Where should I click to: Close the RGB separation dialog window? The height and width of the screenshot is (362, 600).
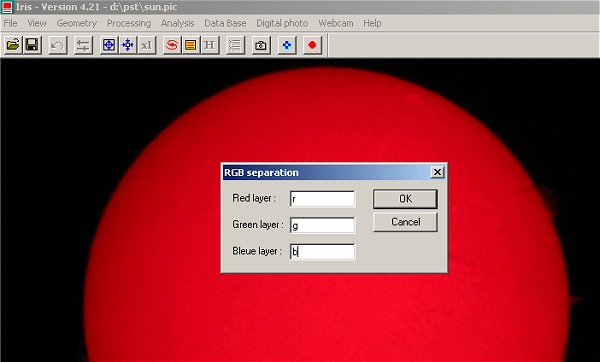click(437, 172)
